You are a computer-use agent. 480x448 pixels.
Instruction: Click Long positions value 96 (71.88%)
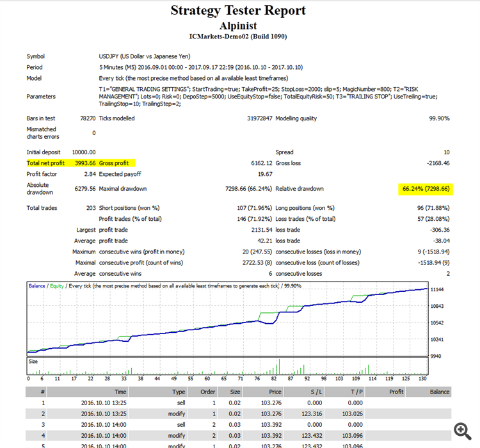point(433,208)
